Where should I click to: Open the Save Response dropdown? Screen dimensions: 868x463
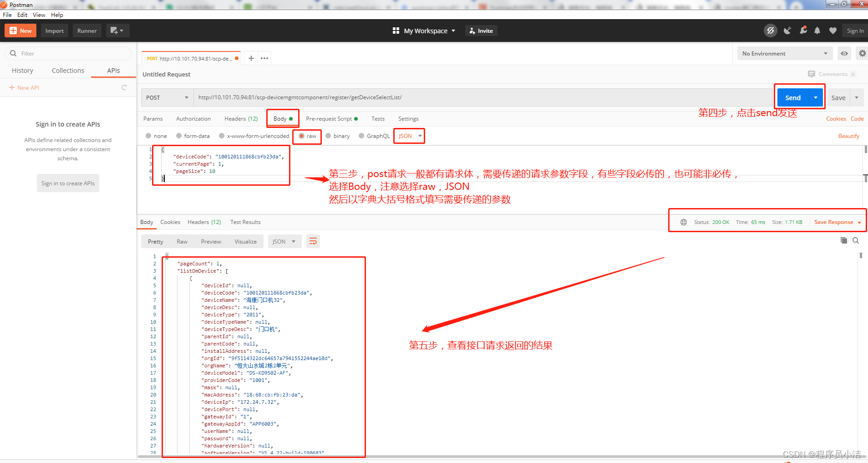(x=837, y=222)
